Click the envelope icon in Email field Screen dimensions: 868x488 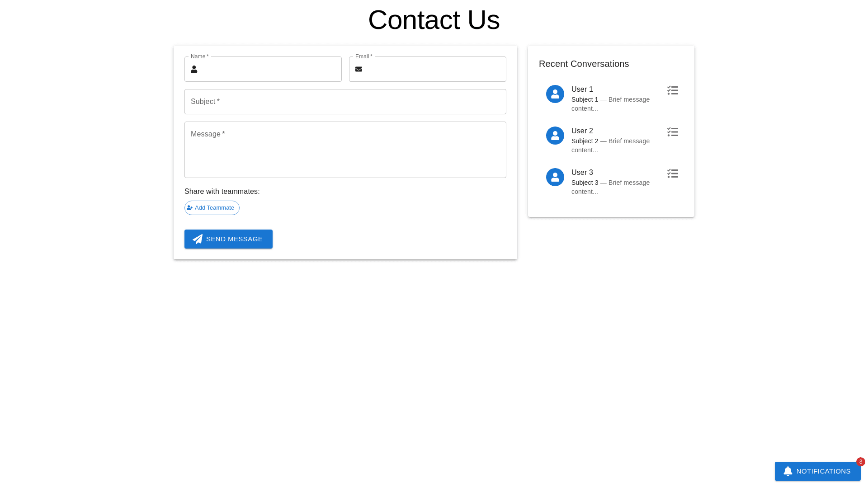click(359, 69)
